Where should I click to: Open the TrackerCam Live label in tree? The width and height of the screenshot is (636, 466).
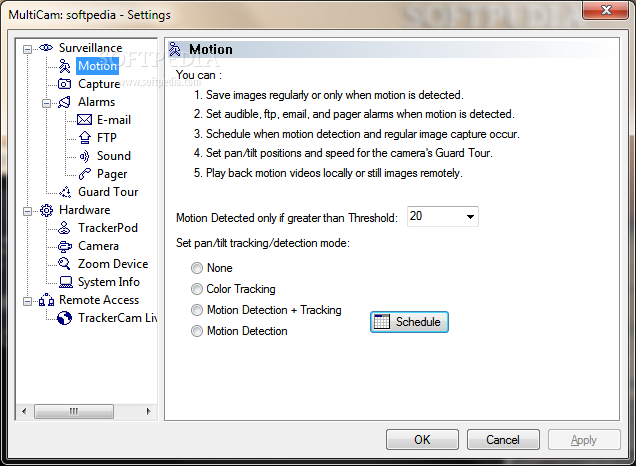point(118,318)
